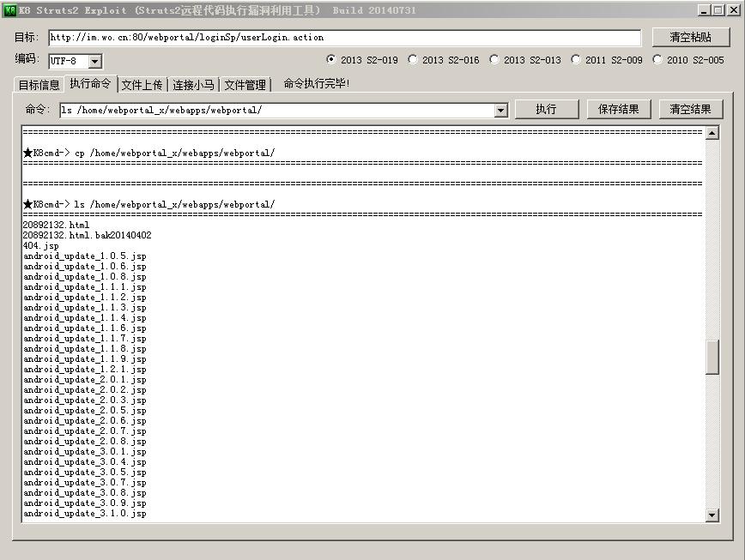This screenshot has height=560, width=745.
Task: Close the K8 Struts2 Exploit window
Action: pos(733,10)
